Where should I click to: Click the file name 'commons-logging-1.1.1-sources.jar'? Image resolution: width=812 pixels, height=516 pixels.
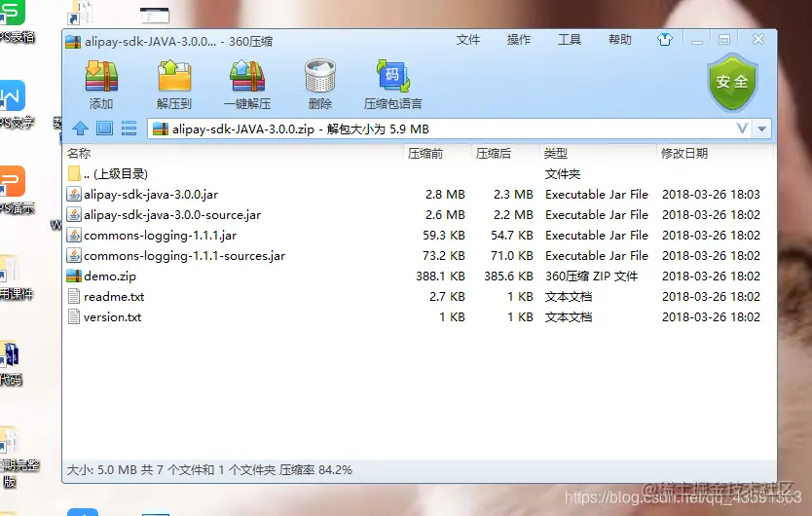click(x=184, y=256)
